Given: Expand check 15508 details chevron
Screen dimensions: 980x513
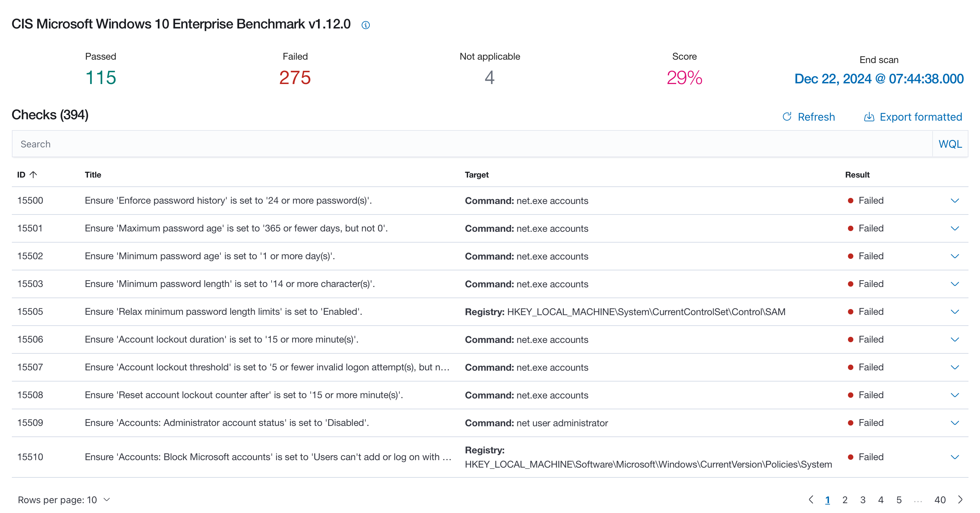Looking at the screenshot, I should (x=955, y=395).
